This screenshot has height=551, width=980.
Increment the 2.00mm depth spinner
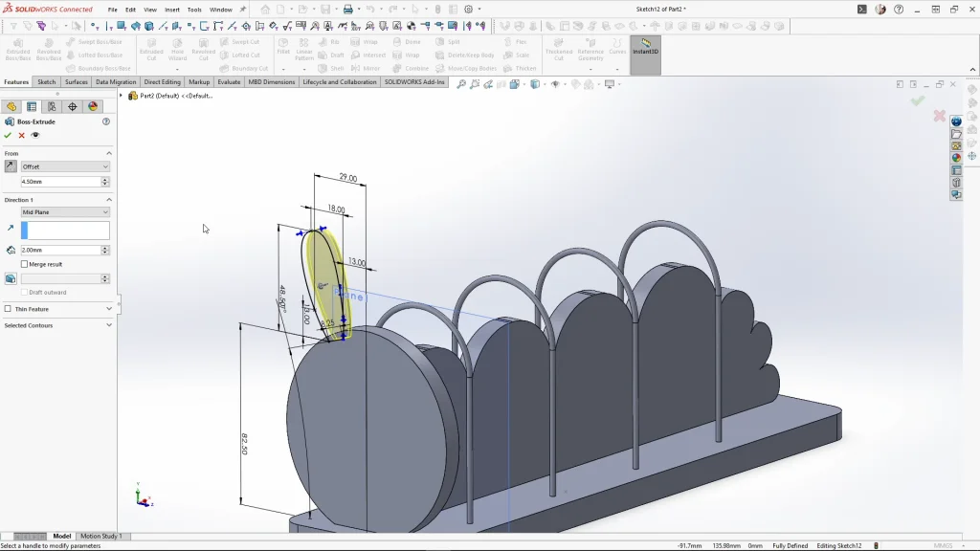105,248
